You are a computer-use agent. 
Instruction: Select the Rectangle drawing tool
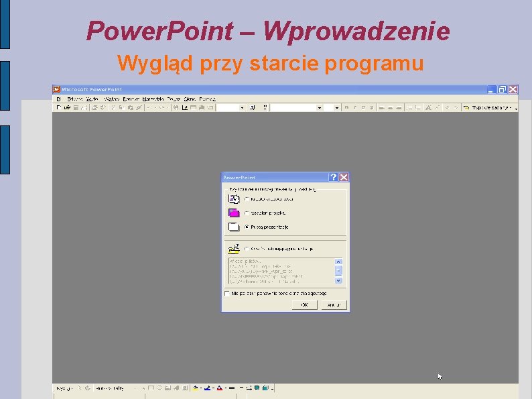point(151,388)
